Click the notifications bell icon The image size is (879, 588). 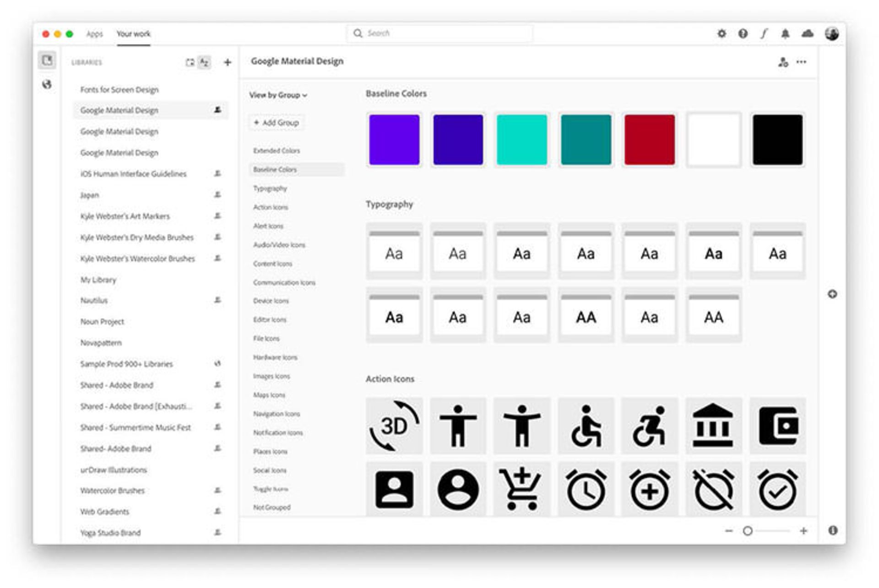tap(786, 33)
